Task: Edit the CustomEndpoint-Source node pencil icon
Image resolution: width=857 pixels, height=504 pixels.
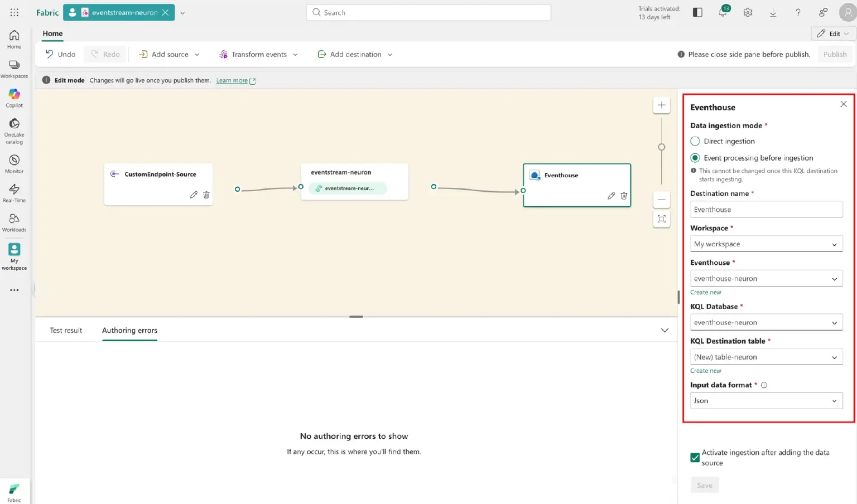Action: click(194, 195)
